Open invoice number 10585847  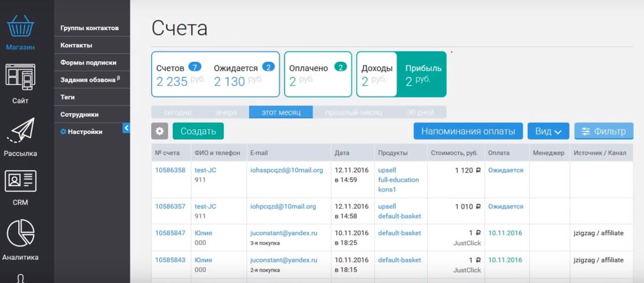click(170, 233)
